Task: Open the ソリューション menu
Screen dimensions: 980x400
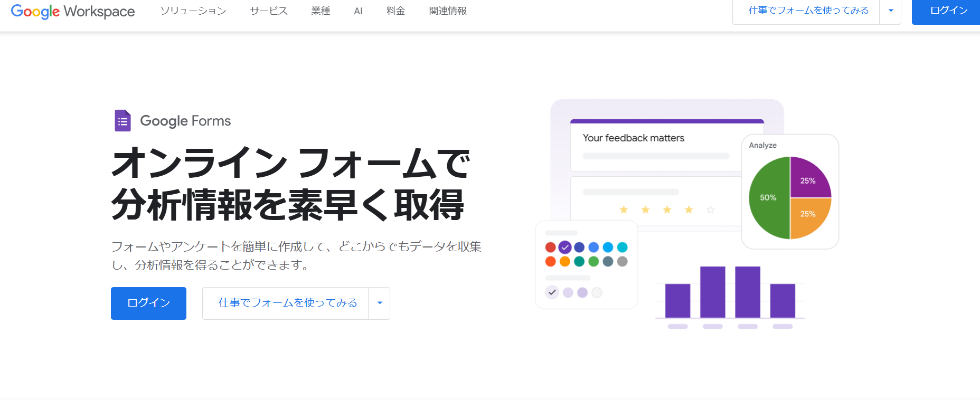Action: tap(193, 11)
